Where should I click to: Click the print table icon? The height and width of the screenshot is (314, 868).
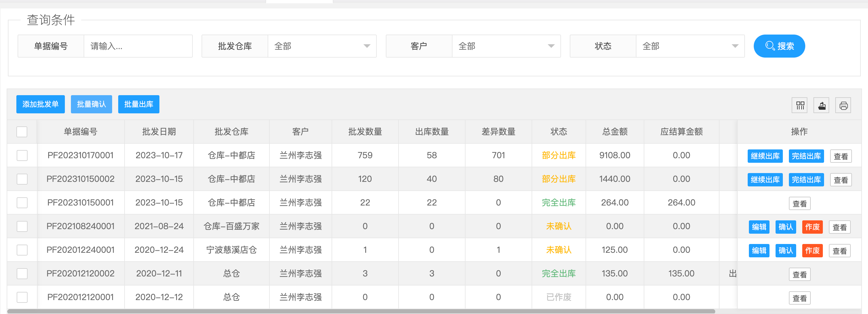(843, 106)
